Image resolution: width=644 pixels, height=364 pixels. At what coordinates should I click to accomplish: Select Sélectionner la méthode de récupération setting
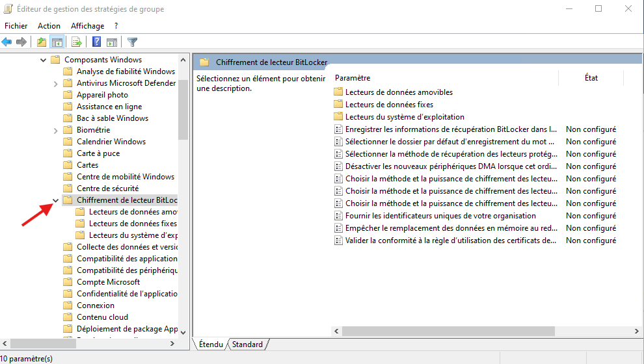point(451,154)
